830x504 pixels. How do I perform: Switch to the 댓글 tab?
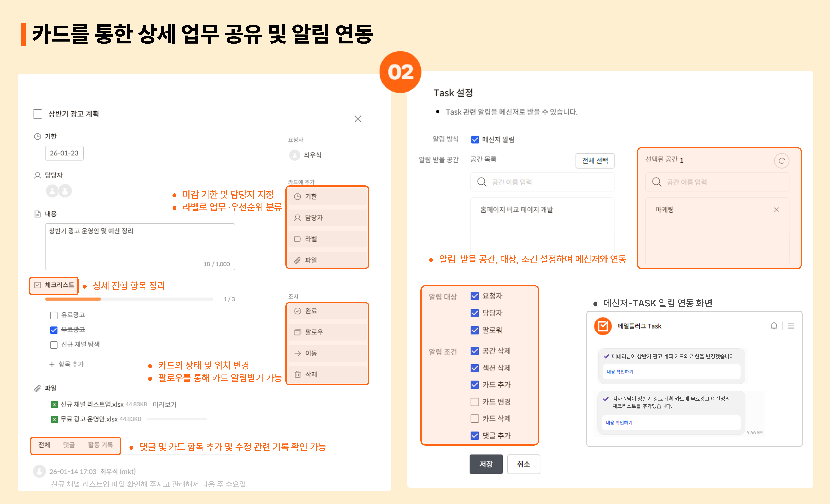click(x=69, y=445)
